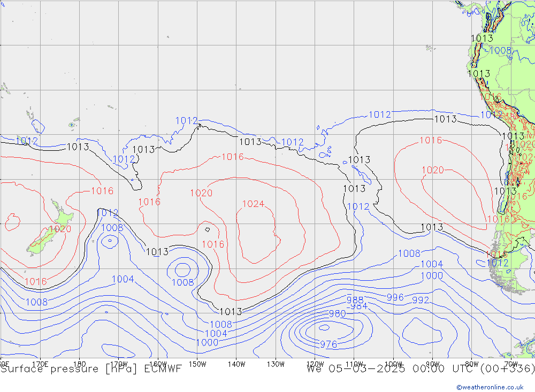Click the 80W longitude axis label
The height and width of the screenshot is (392, 535).
point(472,364)
